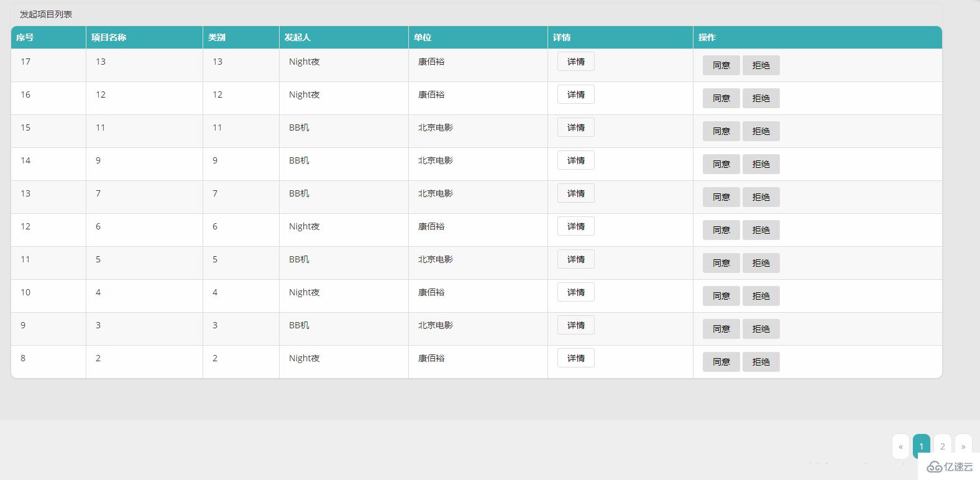Open 详情 for row number 17
The image size is (980, 480).
point(575,62)
